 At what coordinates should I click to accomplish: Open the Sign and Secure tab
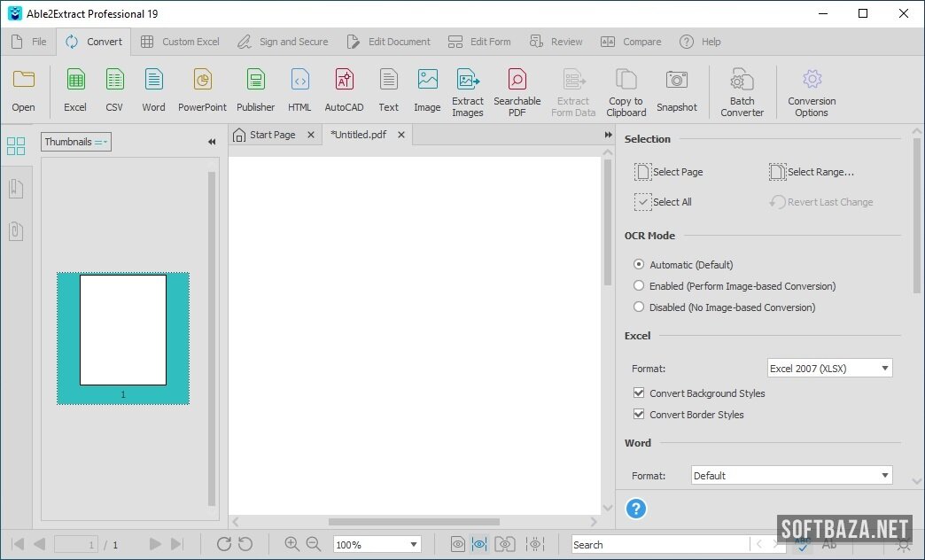283,42
